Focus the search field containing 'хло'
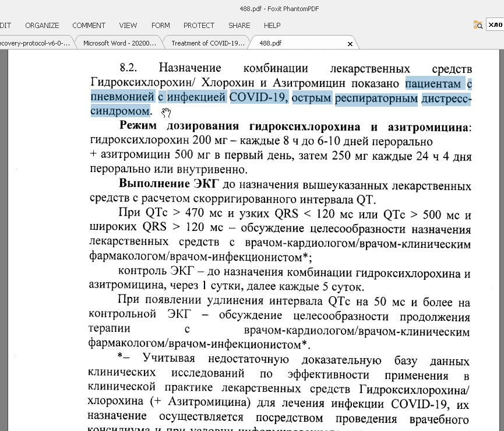This screenshot has height=431, width=504. pyautogui.click(x=495, y=24)
